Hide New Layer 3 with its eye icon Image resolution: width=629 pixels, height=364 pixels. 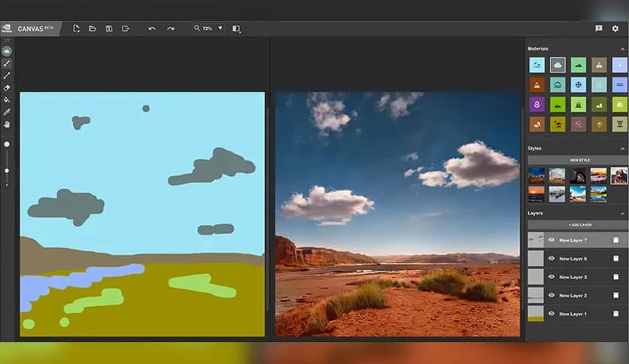552,277
